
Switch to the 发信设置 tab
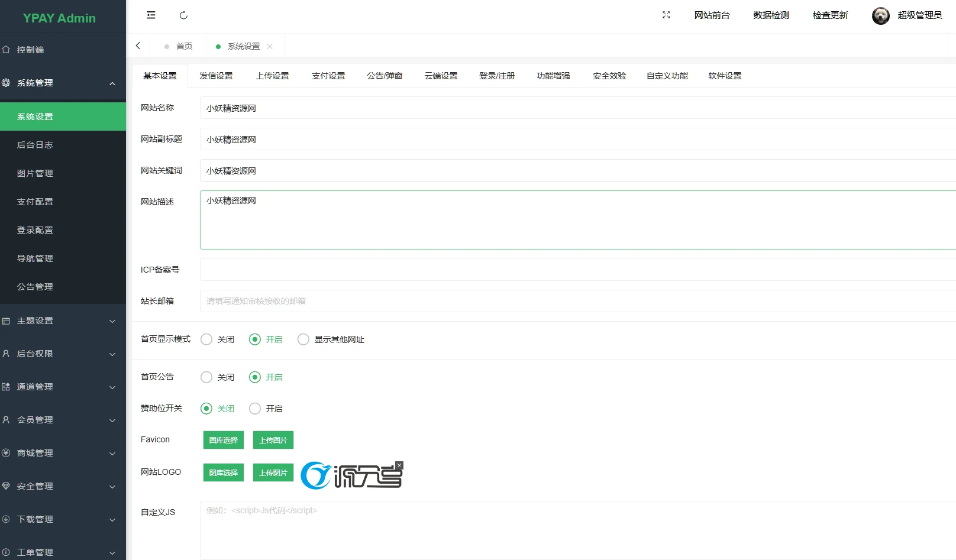coord(216,76)
